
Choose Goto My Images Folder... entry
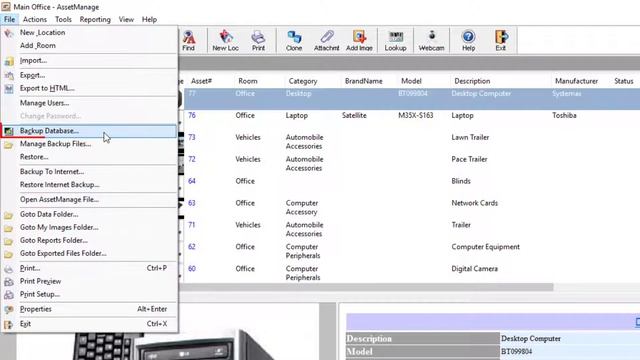point(89,227)
